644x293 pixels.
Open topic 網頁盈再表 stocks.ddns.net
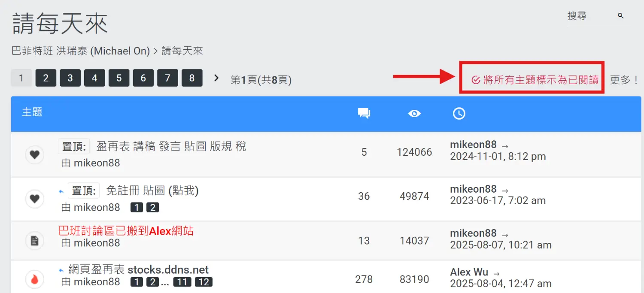click(x=138, y=270)
